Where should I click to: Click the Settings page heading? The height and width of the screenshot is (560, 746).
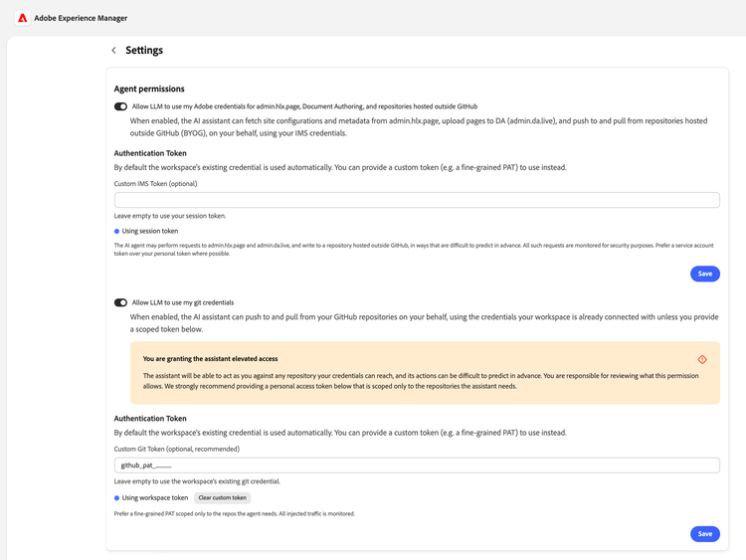pos(144,50)
